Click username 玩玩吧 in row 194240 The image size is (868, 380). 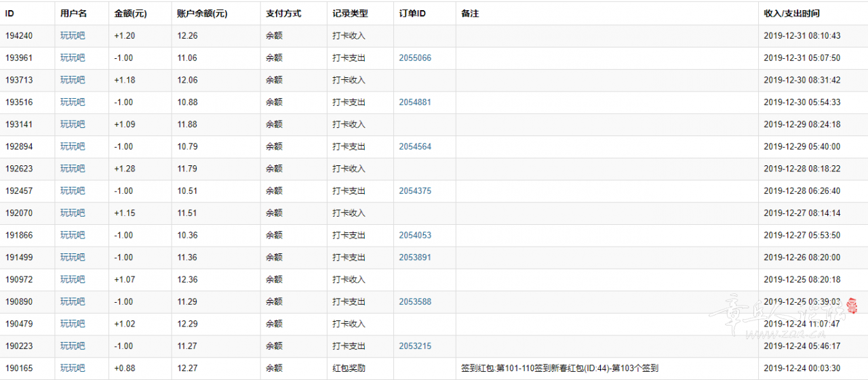point(73,36)
